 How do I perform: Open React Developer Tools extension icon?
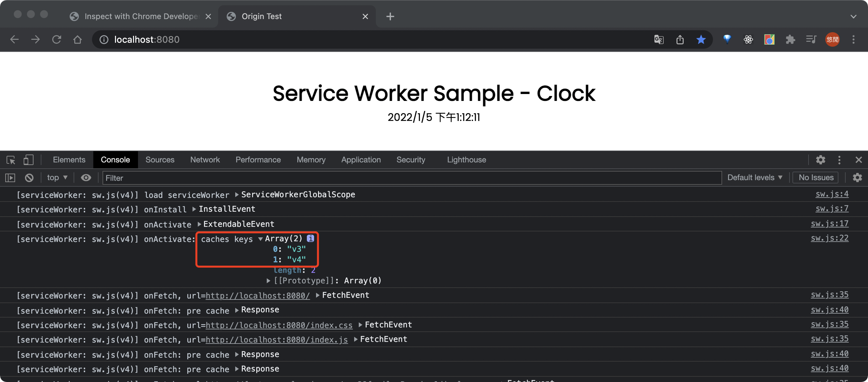coord(748,39)
